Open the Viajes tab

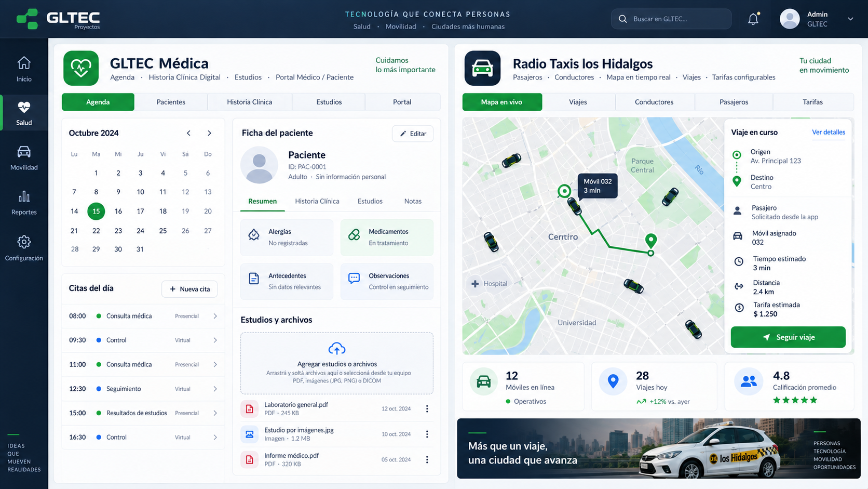(x=578, y=102)
